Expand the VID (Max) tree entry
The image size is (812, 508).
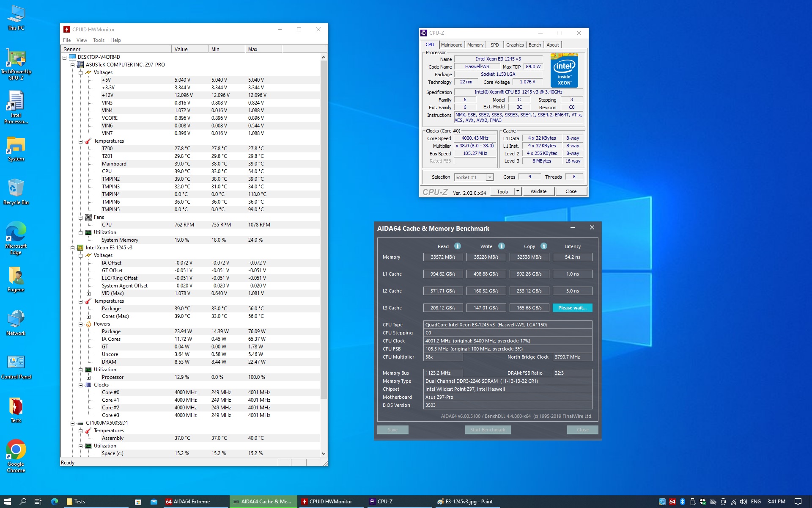[88, 293]
